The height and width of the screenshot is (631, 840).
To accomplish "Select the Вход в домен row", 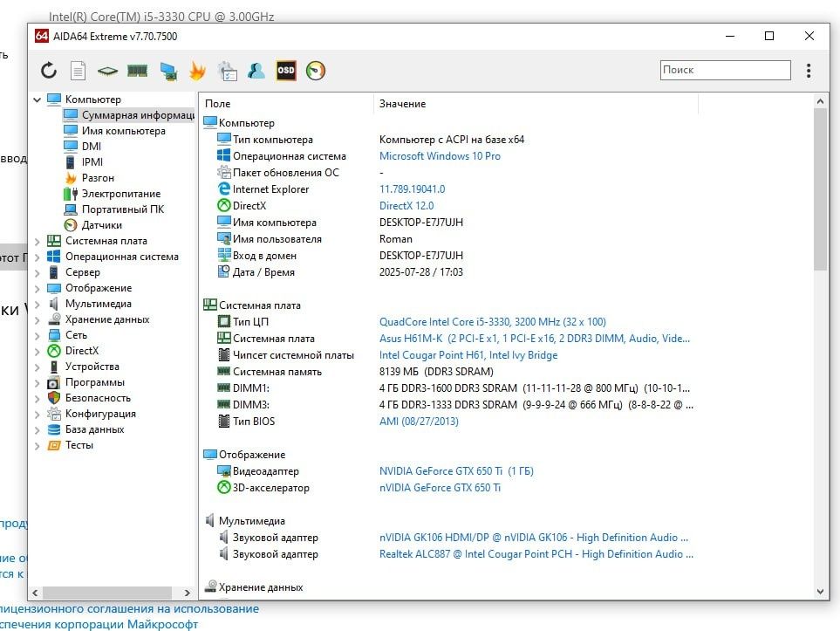I will (x=450, y=256).
